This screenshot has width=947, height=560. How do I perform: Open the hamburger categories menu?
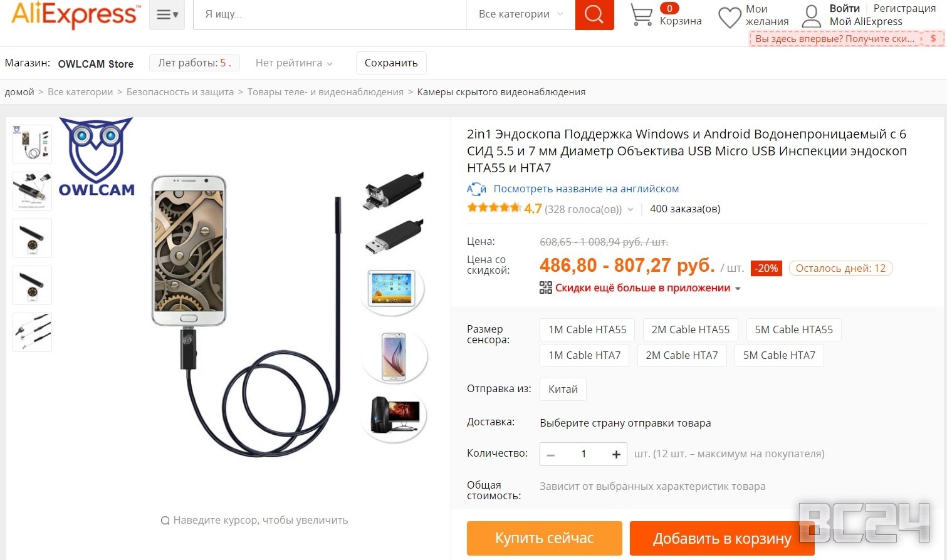tap(167, 14)
